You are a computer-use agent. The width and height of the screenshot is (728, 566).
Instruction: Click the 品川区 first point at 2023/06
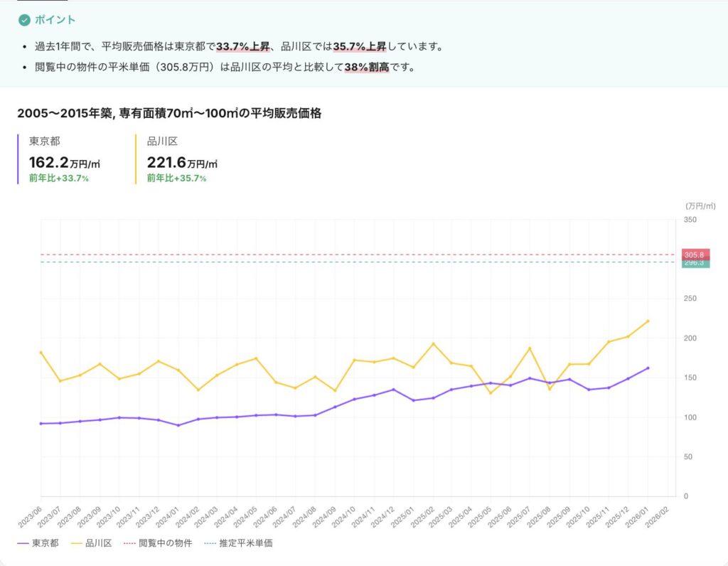pos(41,352)
